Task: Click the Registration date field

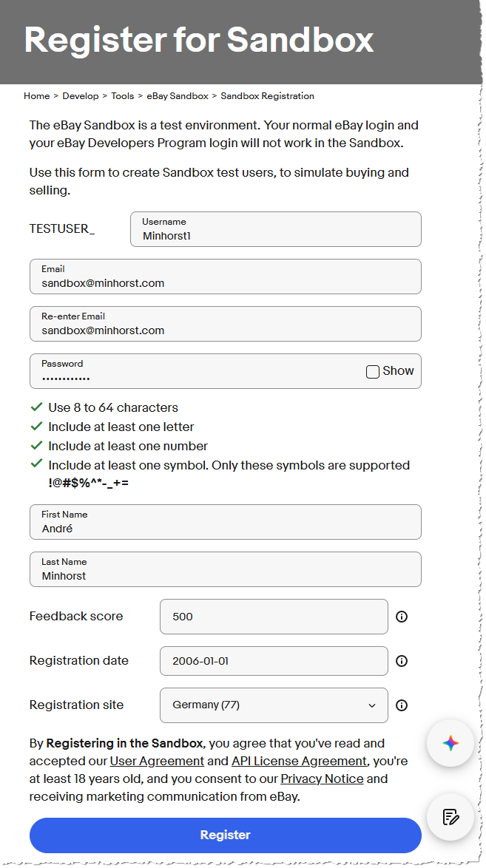Action: pyautogui.click(x=274, y=661)
